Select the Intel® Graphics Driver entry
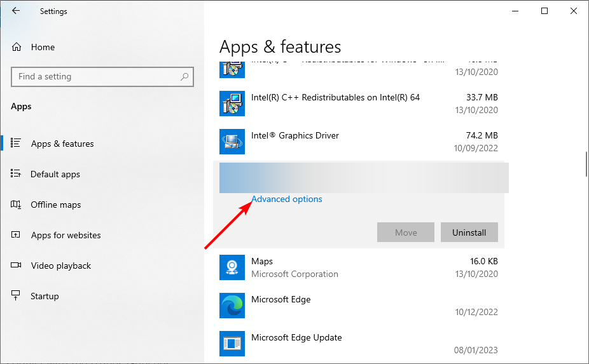The height and width of the screenshot is (364, 589). pyautogui.click(x=295, y=135)
